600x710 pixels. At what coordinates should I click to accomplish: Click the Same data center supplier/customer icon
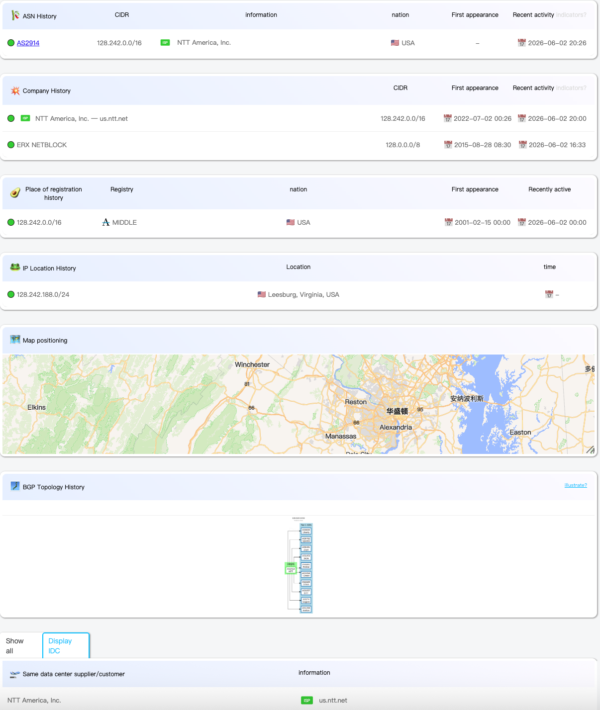(15, 674)
